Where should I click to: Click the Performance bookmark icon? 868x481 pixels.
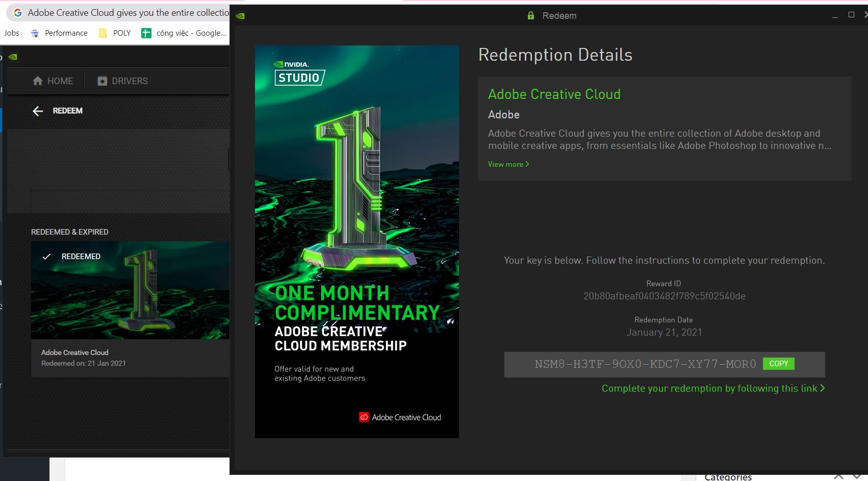click(35, 33)
